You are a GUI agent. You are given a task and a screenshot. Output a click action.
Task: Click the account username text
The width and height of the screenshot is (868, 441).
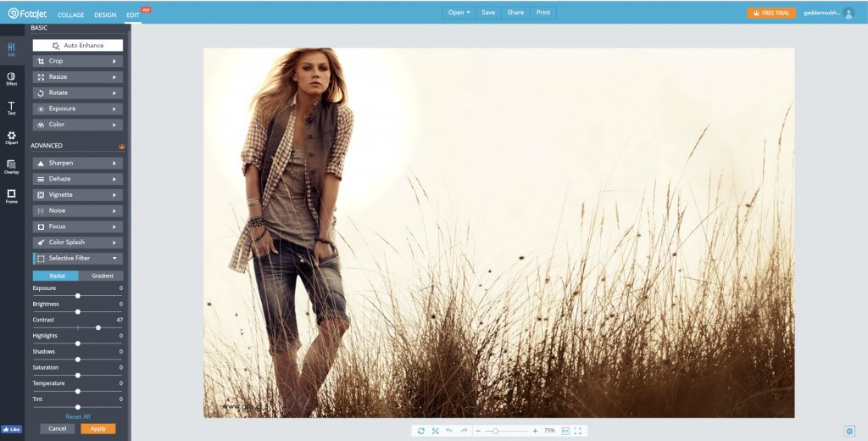pyautogui.click(x=822, y=14)
